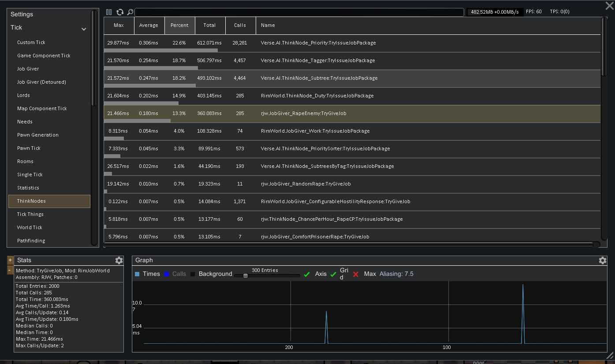The image size is (615, 364).
Task: Click the Background black color swatch
Action: tap(193, 274)
